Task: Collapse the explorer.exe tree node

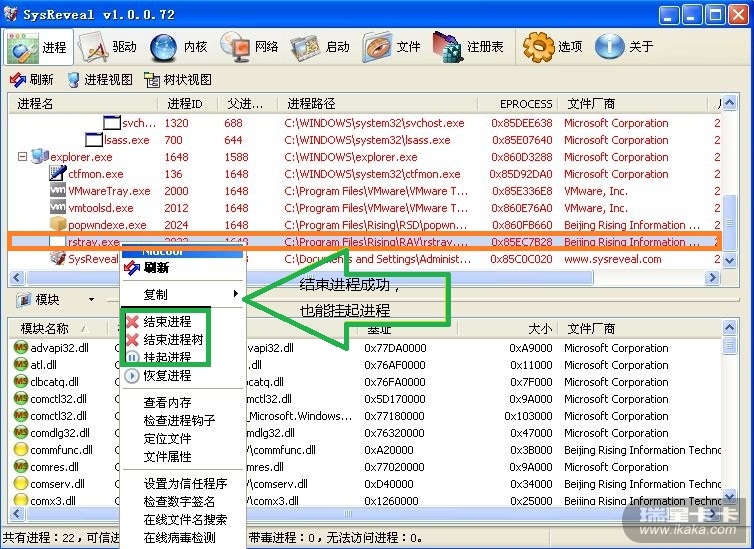Action: coord(22,157)
